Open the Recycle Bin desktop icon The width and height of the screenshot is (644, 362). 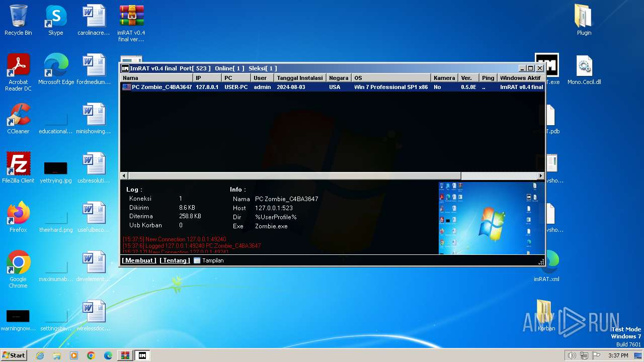18,20
